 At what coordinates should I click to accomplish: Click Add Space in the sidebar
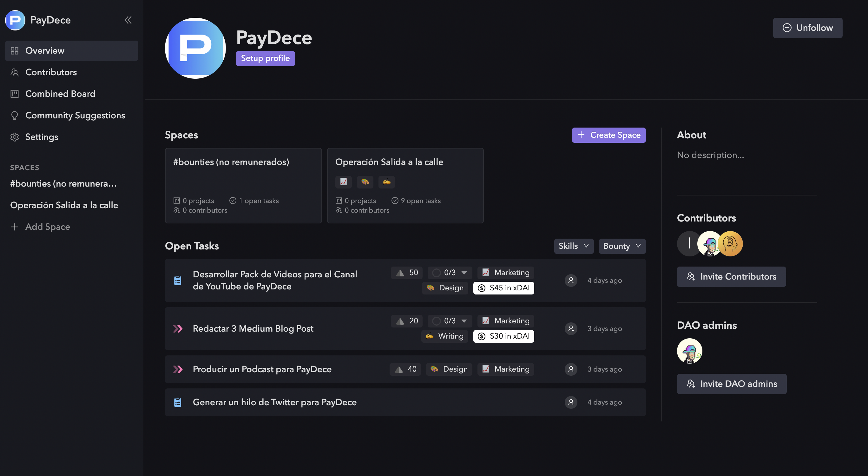coord(40,227)
